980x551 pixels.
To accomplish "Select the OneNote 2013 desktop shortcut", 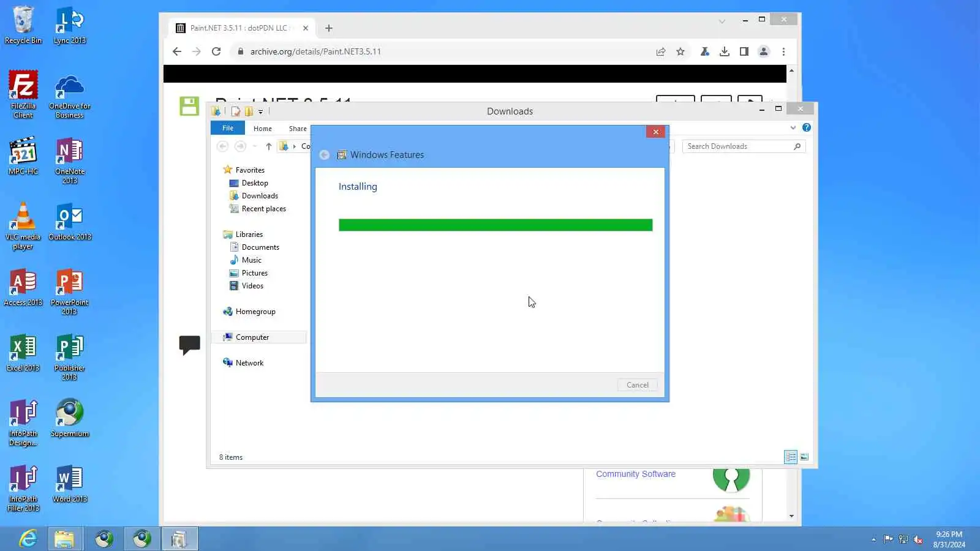I will click(x=70, y=160).
